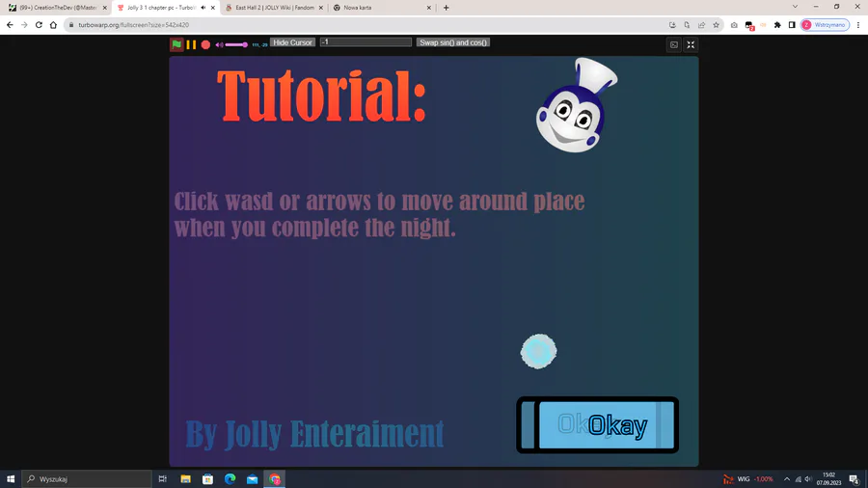
Task: Select Jolly 3 1 chapter pc tab
Action: (160, 8)
